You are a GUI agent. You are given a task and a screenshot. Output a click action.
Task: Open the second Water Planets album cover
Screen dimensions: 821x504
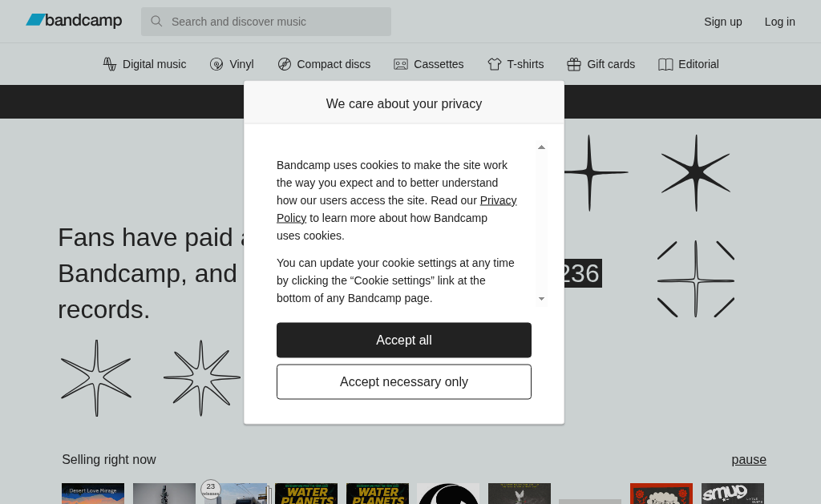(x=378, y=494)
